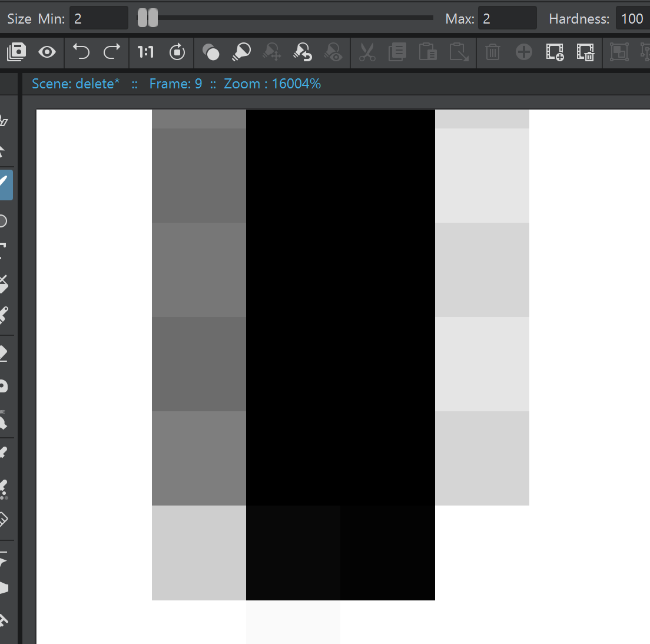Add new layer with the plus icon
650x644 pixels.
(523, 52)
